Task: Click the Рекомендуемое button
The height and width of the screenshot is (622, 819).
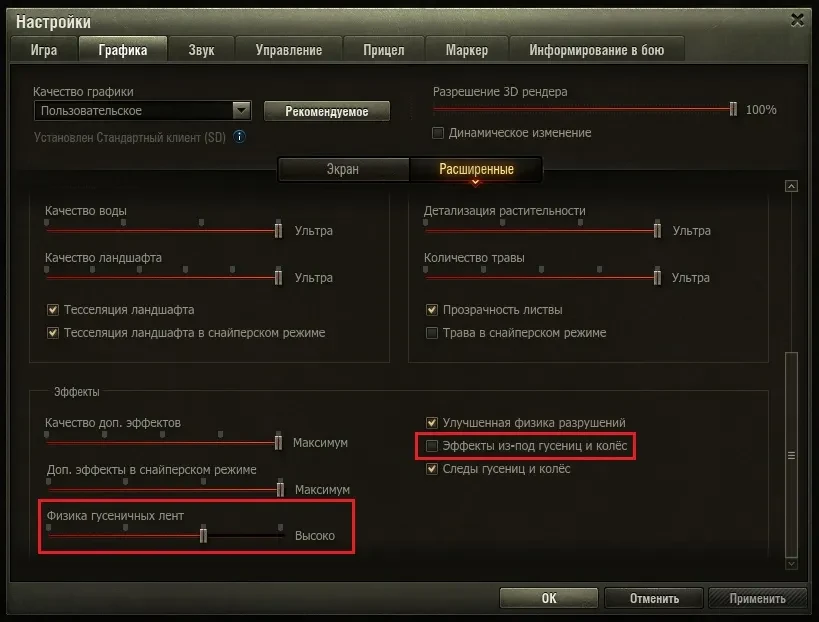Action: (x=327, y=111)
